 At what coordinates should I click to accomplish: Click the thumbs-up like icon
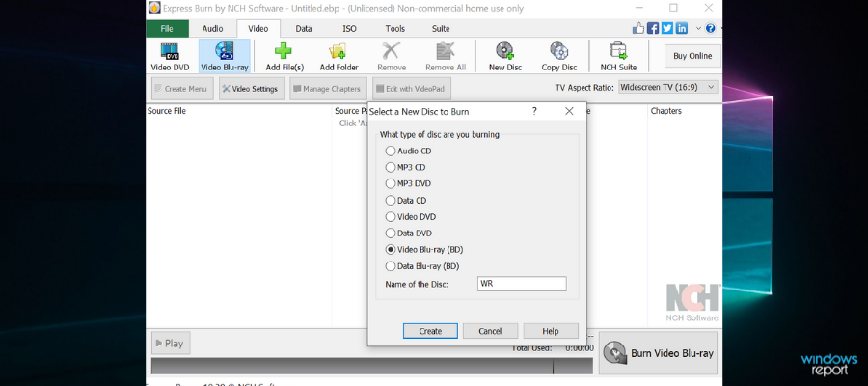[638, 28]
